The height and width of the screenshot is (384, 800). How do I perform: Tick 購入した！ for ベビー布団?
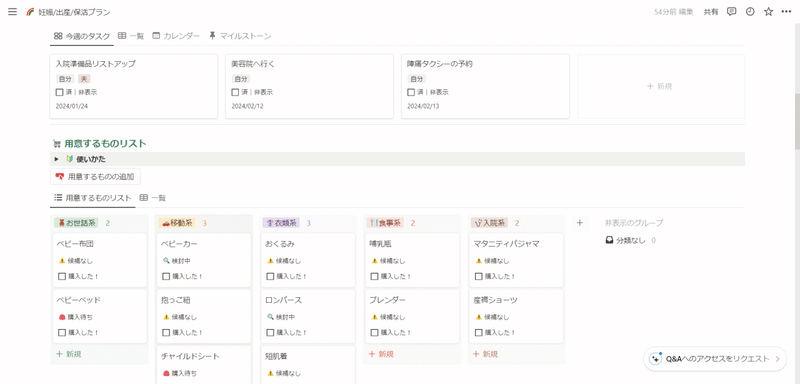(62, 276)
